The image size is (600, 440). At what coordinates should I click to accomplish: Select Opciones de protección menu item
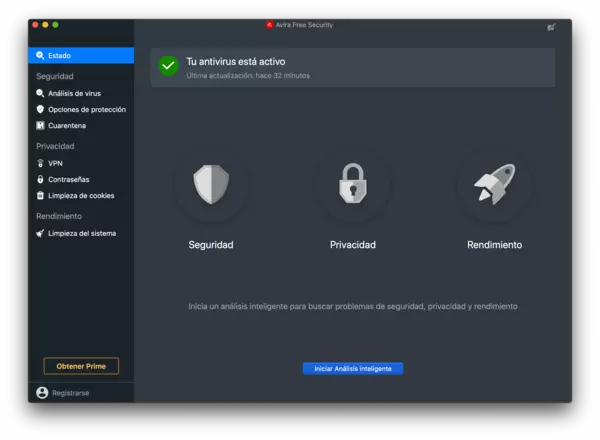86,109
